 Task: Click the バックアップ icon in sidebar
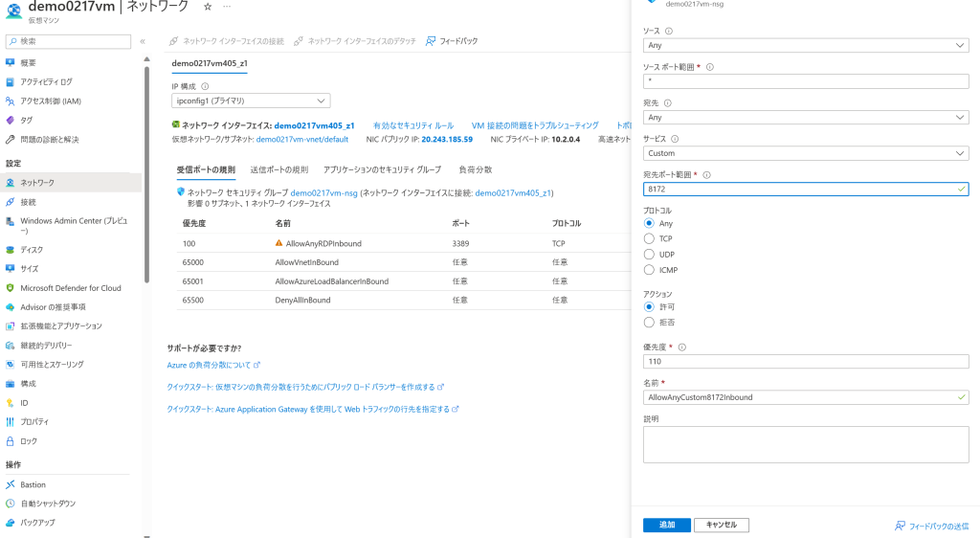pyautogui.click(x=10, y=523)
